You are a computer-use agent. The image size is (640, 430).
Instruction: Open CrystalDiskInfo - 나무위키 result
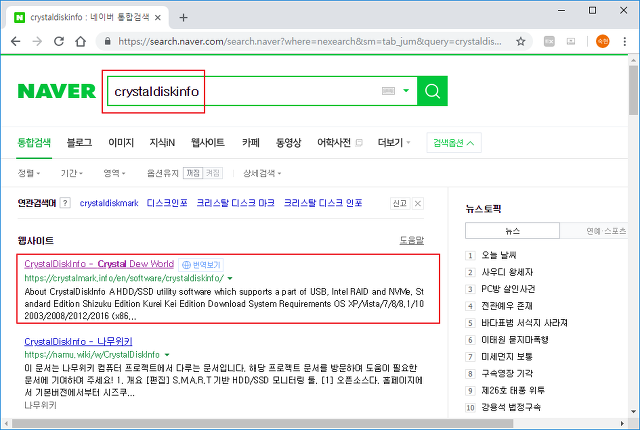point(78,341)
